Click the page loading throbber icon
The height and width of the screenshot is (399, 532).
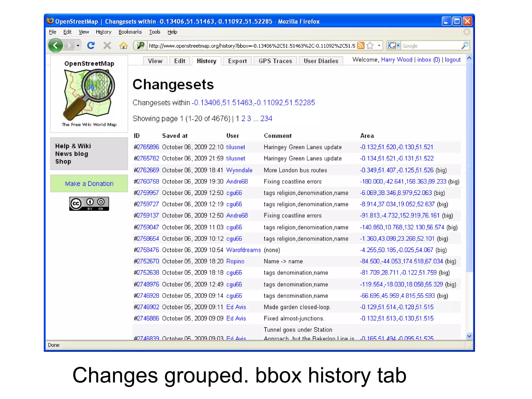coord(467,32)
